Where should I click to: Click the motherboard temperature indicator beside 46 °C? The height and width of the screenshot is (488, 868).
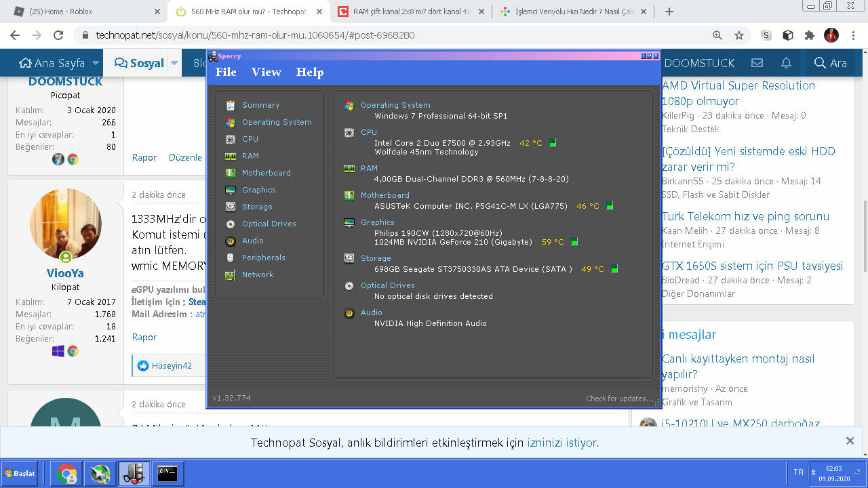click(x=610, y=205)
